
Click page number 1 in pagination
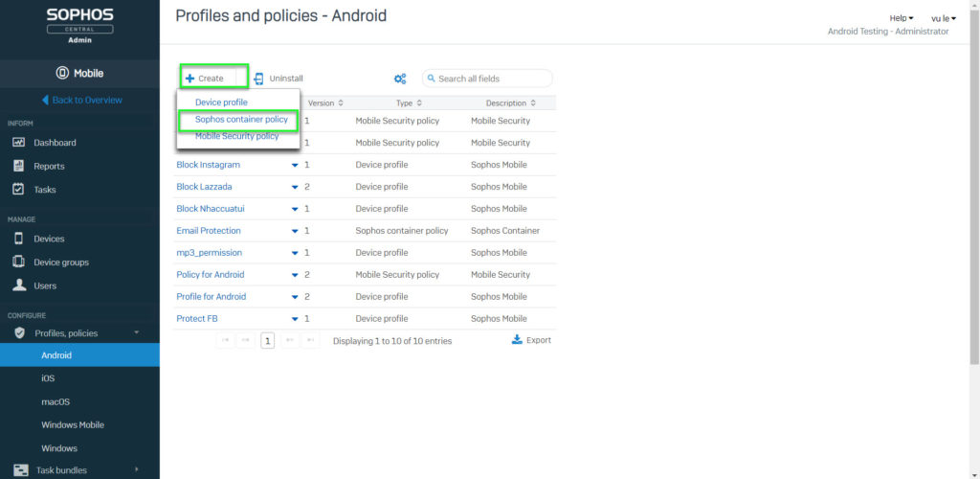pos(268,341)
